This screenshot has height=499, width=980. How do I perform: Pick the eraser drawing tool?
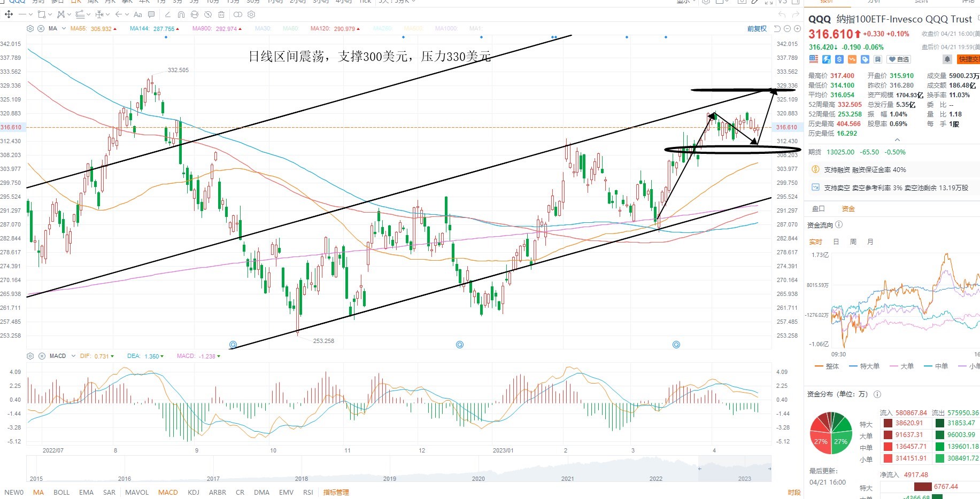pyautogui.click(x=168, y=14)
